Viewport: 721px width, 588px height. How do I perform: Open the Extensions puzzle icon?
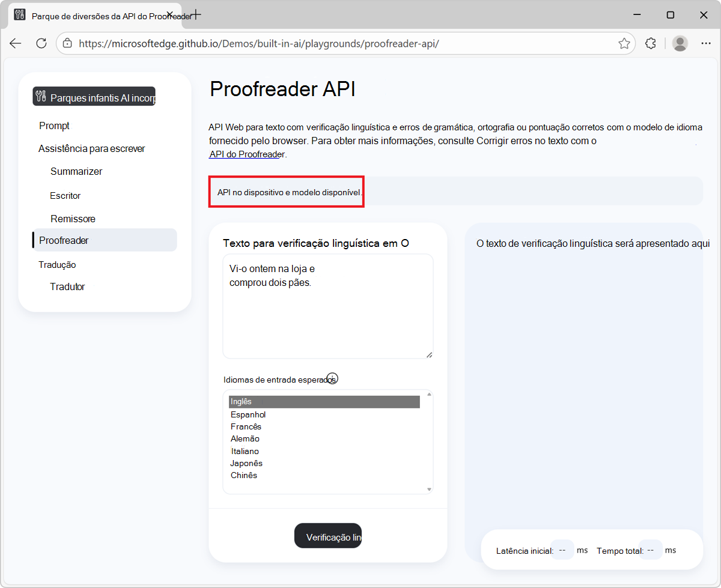click(x=651, y=43)
